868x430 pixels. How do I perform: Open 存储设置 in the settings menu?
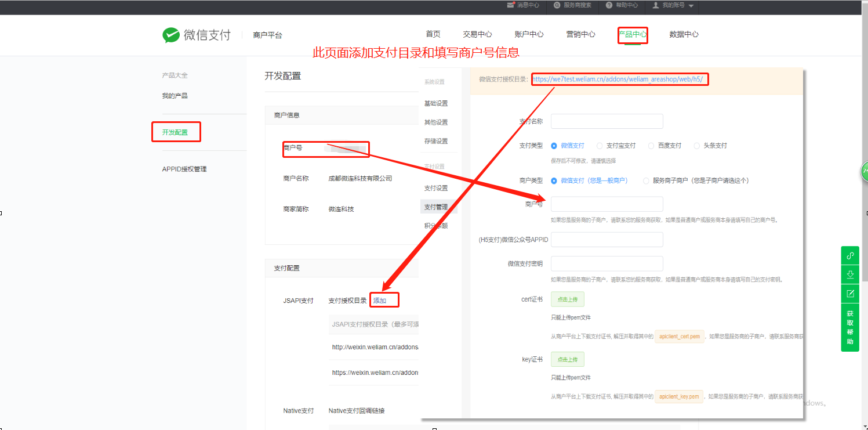pyautogui.click(x=436, y=141)
